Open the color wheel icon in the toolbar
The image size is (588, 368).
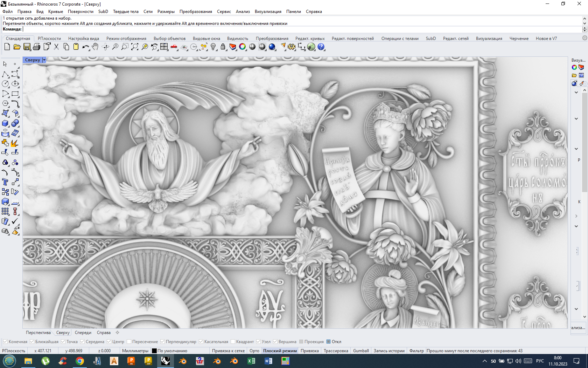[x=243, y=47]
